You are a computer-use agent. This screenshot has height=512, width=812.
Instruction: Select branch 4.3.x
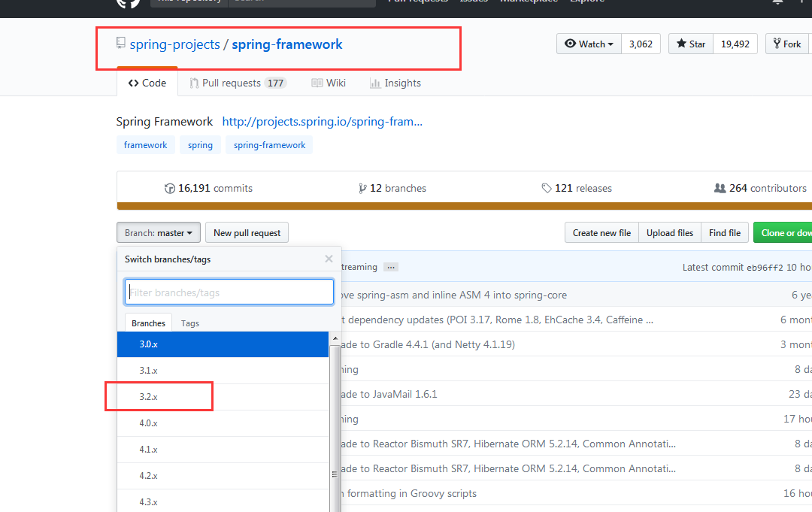223,501
